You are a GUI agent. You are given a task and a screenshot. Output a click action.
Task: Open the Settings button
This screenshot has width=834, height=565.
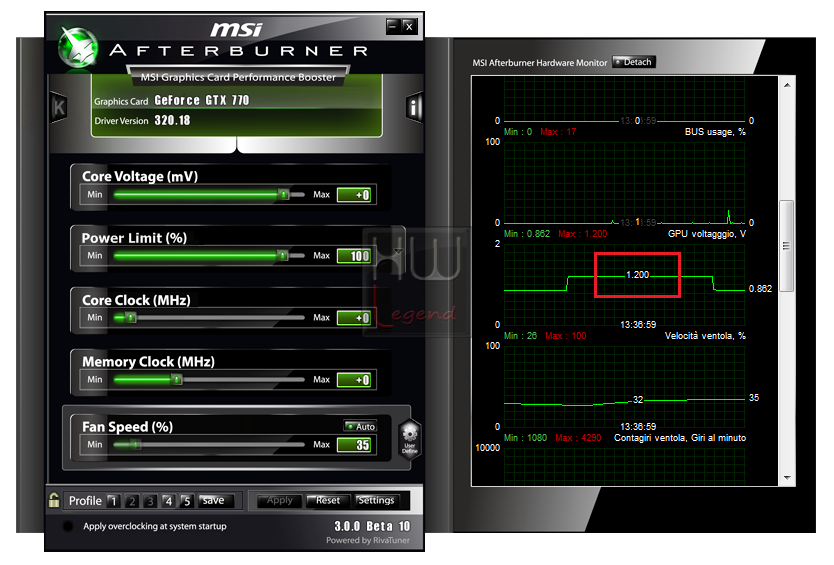point(376,501)
